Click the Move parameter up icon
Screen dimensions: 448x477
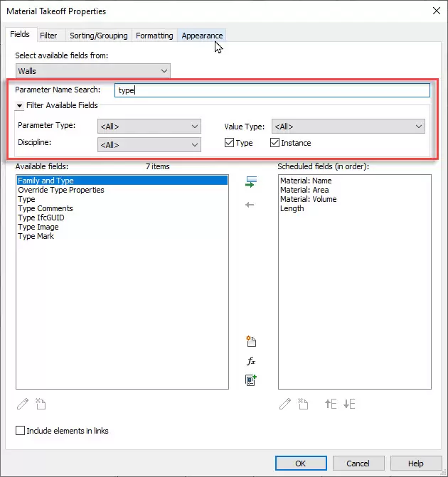(x=331, y=404)
